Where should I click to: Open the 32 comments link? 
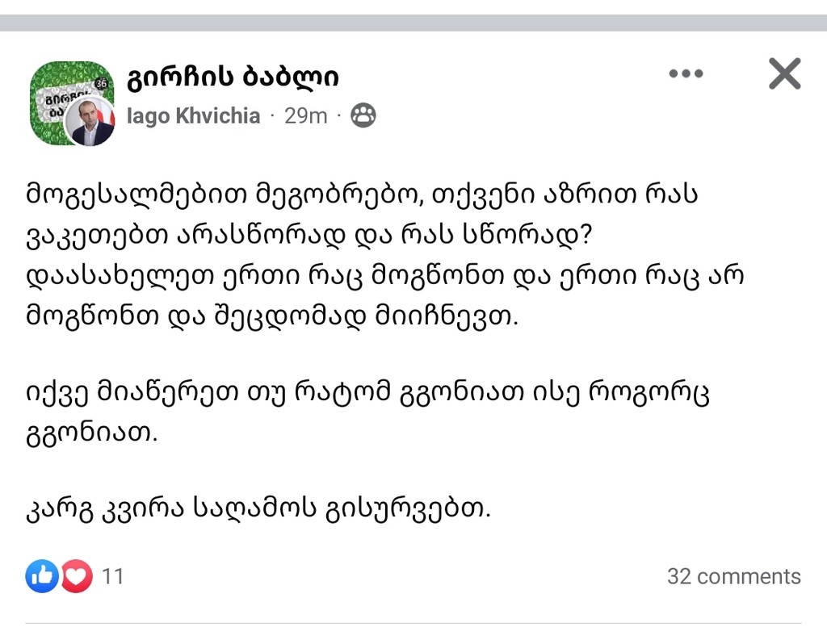(733, 576)
